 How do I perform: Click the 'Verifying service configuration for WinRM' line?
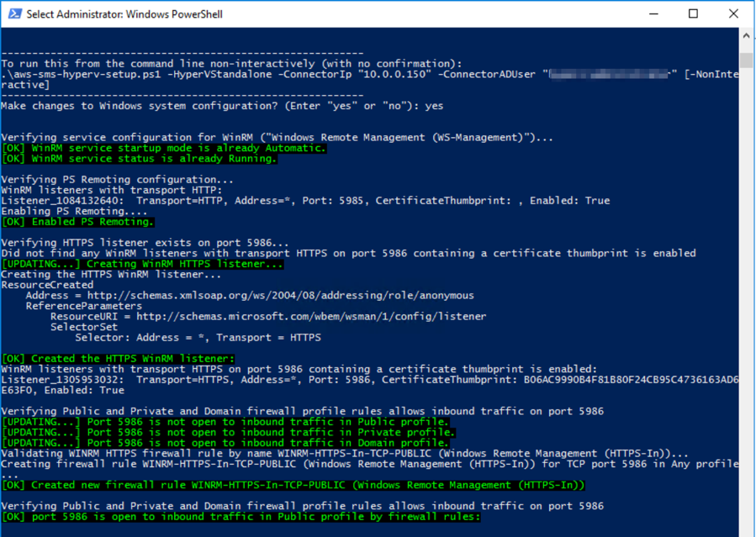tap(278, 138)
